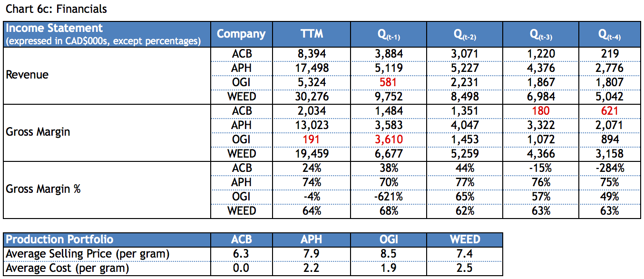Click the TTM column header
644x279 pixels.
pos(312,34)
